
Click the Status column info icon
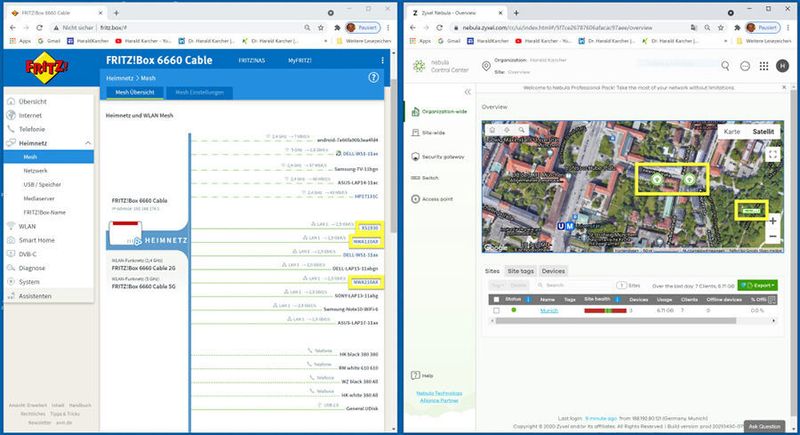pyautogui.click(x=528, y=299)
